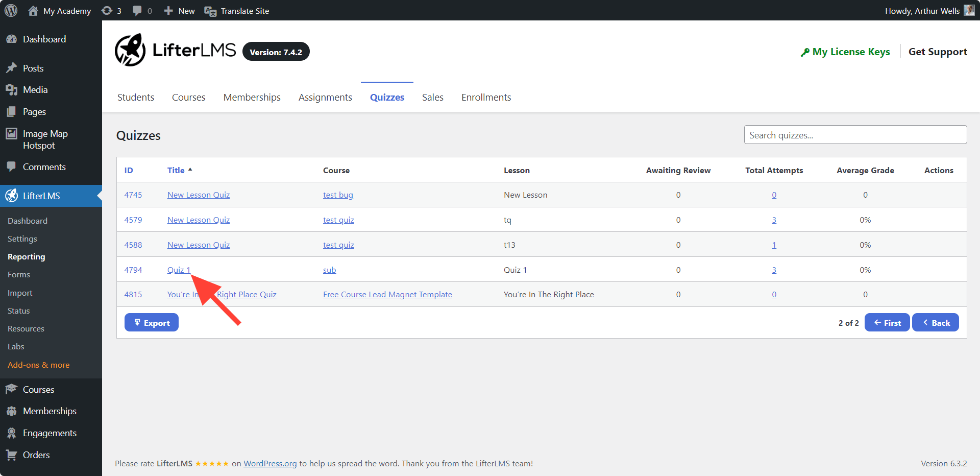Click the Translate Site icon
The image size is (980, 476).
(210, 11)
